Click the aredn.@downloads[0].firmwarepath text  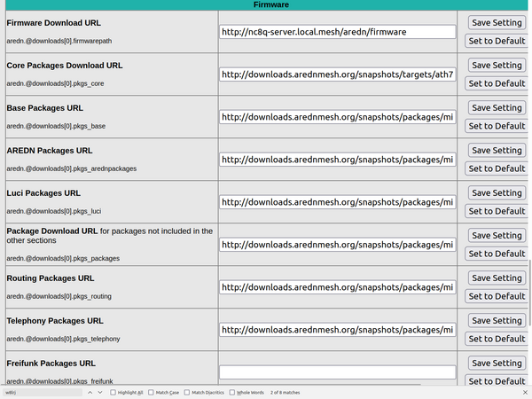click(59, 41)
